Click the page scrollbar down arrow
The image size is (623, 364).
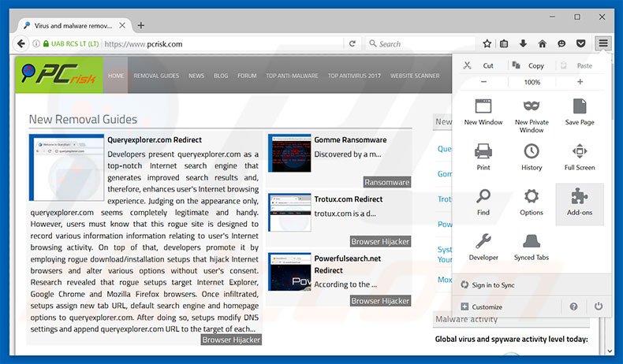tap(610, 351)
